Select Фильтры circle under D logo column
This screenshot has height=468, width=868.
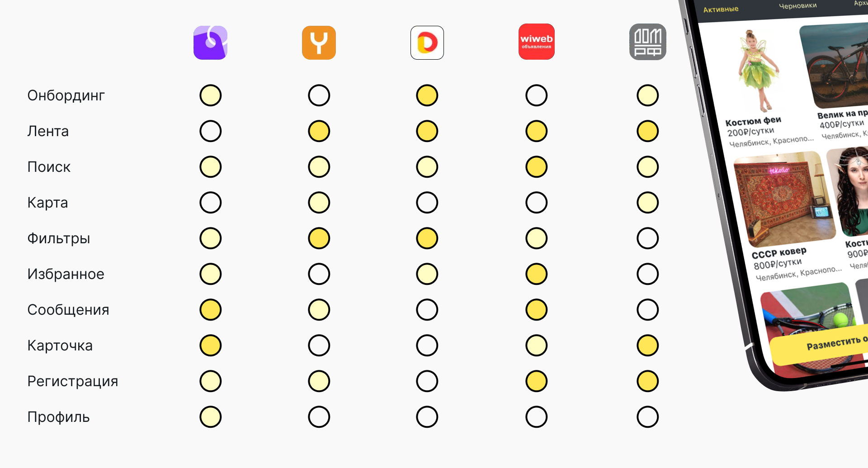[x=427, y=238]
